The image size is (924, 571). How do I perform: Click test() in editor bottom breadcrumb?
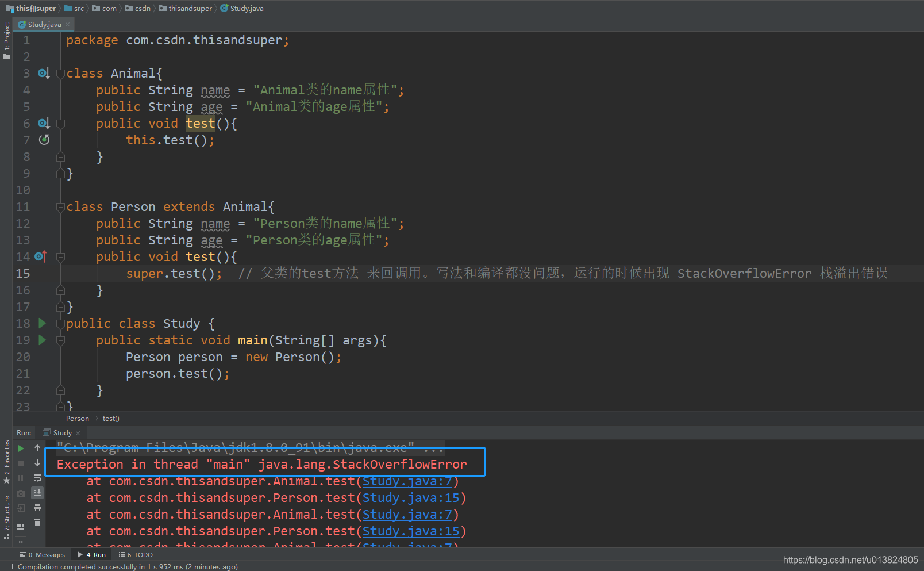click(x=111, y=419)
